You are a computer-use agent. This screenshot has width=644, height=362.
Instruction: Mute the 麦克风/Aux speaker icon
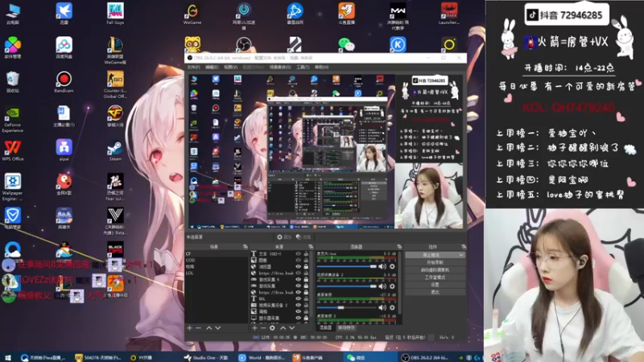pyautogui.click(x=382, y=267)
